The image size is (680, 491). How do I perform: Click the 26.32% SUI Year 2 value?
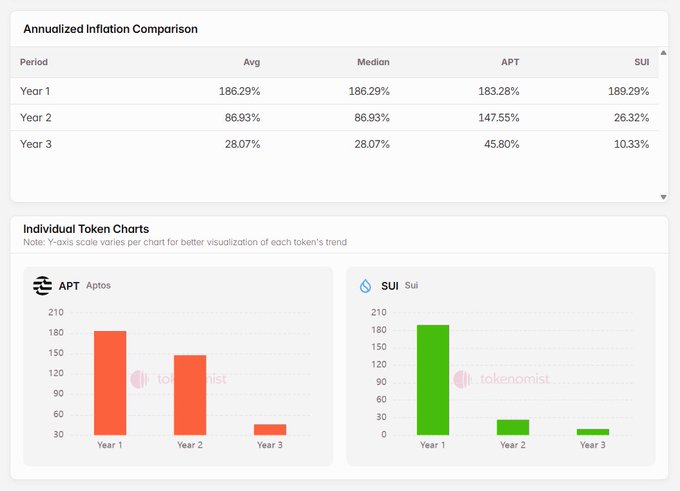(x=631, y=118)
